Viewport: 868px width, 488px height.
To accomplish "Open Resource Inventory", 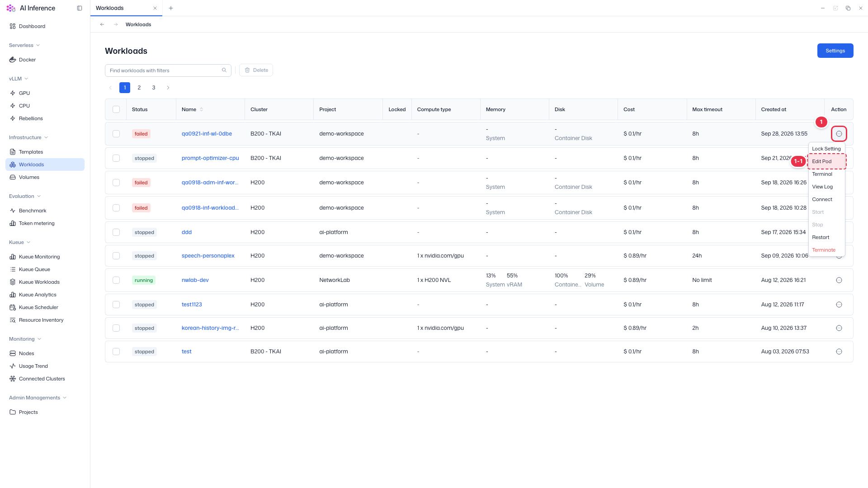I will (x=41, y=320).
